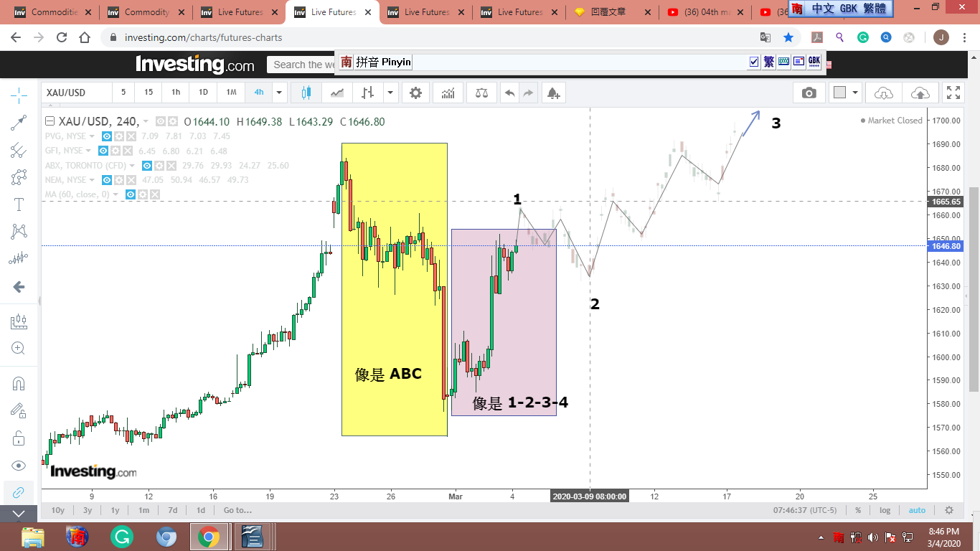
Task: Select the 3y date range
Action: click(x=87, y=510)
